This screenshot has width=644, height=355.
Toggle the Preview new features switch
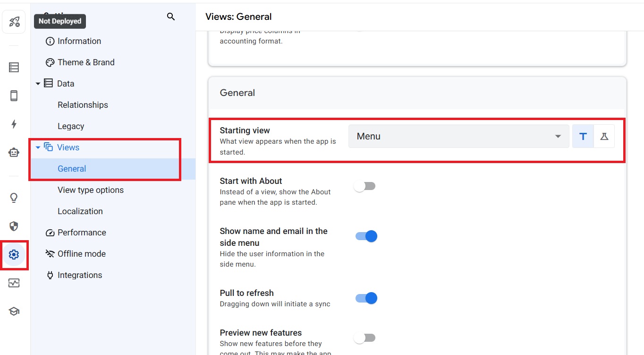[365, 338]
